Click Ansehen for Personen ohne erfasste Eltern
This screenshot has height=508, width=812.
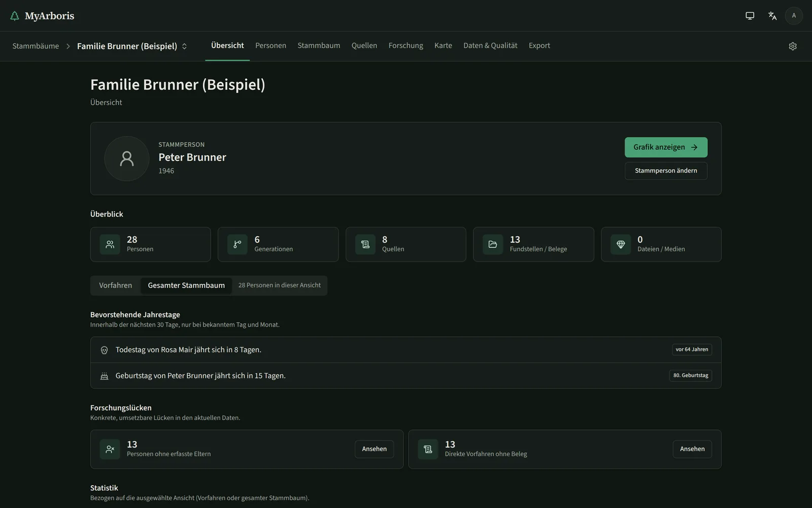click(x=374, y=449)
